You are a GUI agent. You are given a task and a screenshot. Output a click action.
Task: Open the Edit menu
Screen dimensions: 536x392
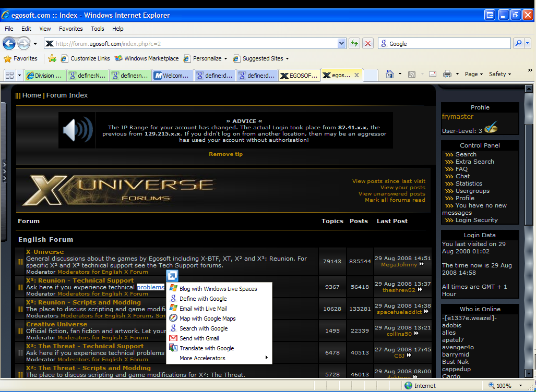pyautogui.click(x=26, y=29)
